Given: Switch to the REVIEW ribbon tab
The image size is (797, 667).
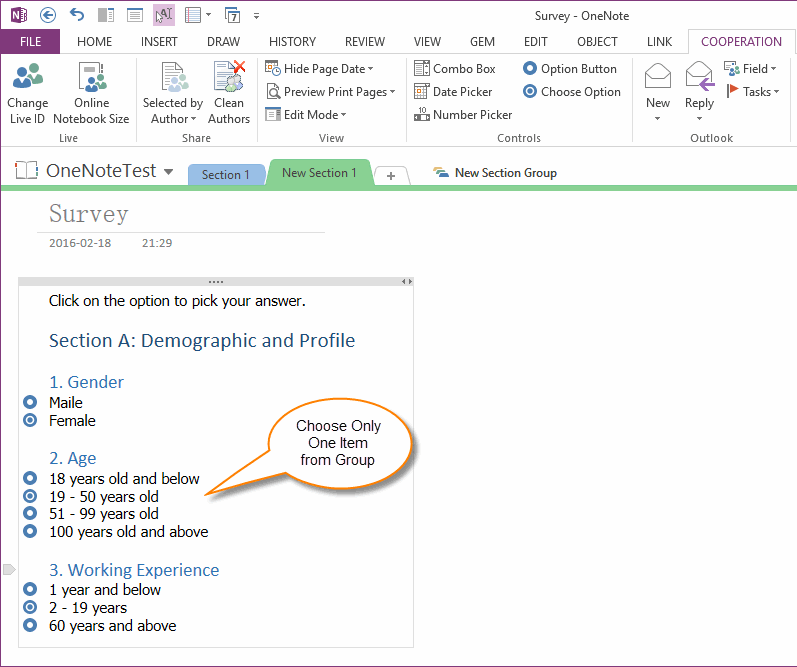Looking at the screenshot, I should [365, 42].
